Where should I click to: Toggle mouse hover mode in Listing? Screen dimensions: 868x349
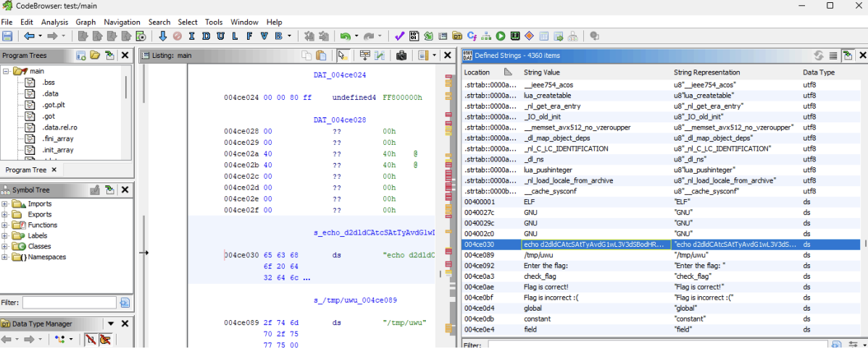[x=343, y=55]
